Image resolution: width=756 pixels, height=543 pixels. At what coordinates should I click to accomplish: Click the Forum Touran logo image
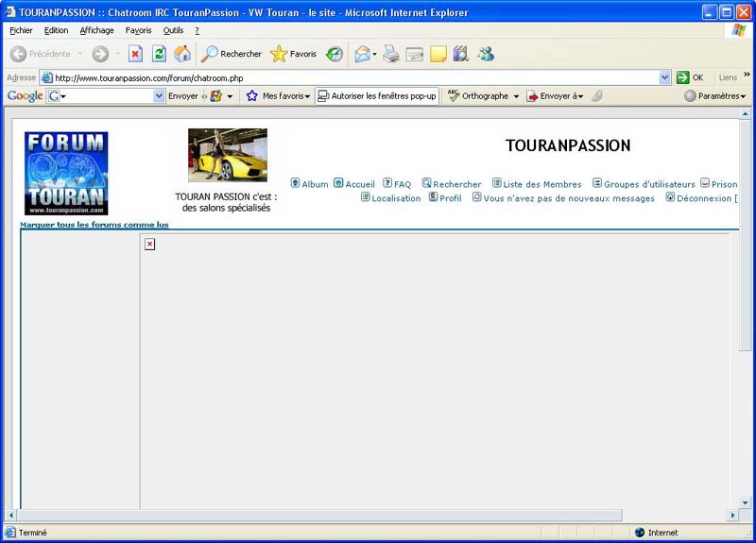66,174
